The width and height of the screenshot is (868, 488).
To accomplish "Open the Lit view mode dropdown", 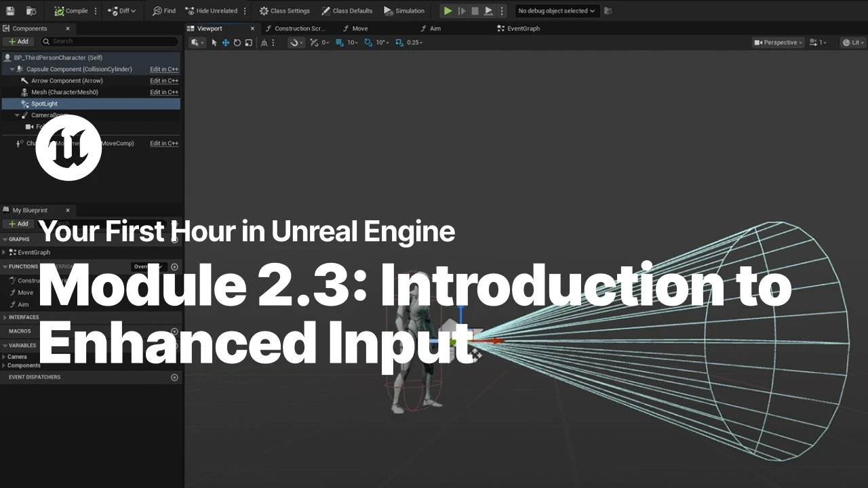I will click(x=853, y=42).
